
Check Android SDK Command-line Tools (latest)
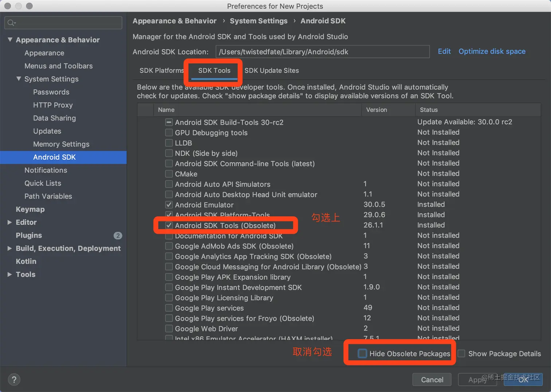coord(169,163)
